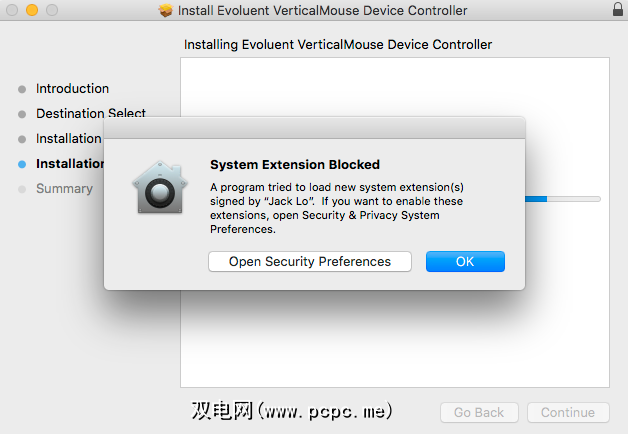Click the lock icon in title bar
This screenshot has width=628, height=434.
coord(616,11)
